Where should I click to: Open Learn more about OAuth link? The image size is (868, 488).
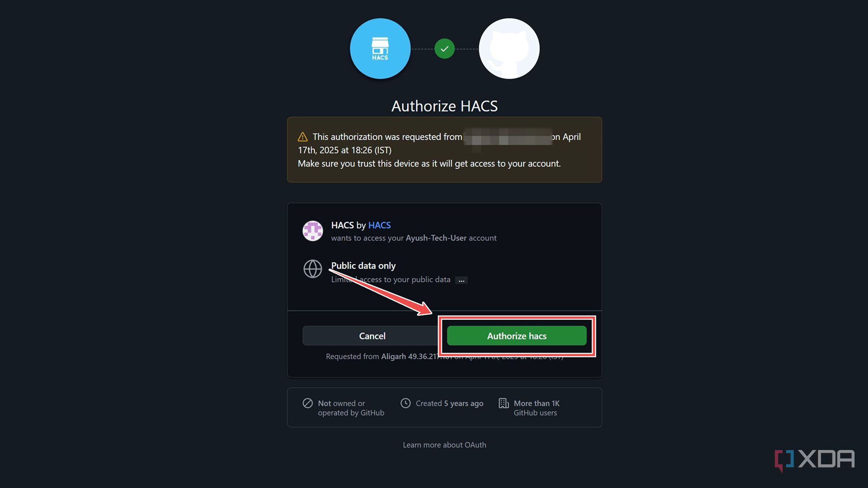[x=444, y=445]
